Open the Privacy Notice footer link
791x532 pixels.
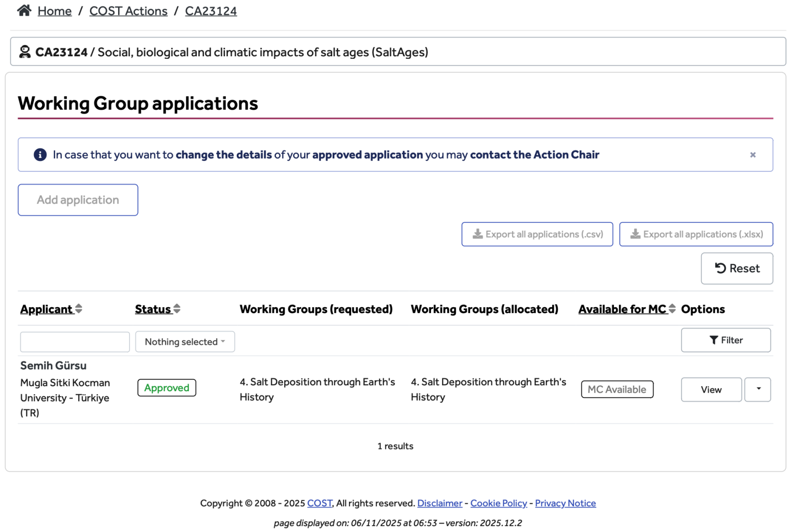point(565,503)
